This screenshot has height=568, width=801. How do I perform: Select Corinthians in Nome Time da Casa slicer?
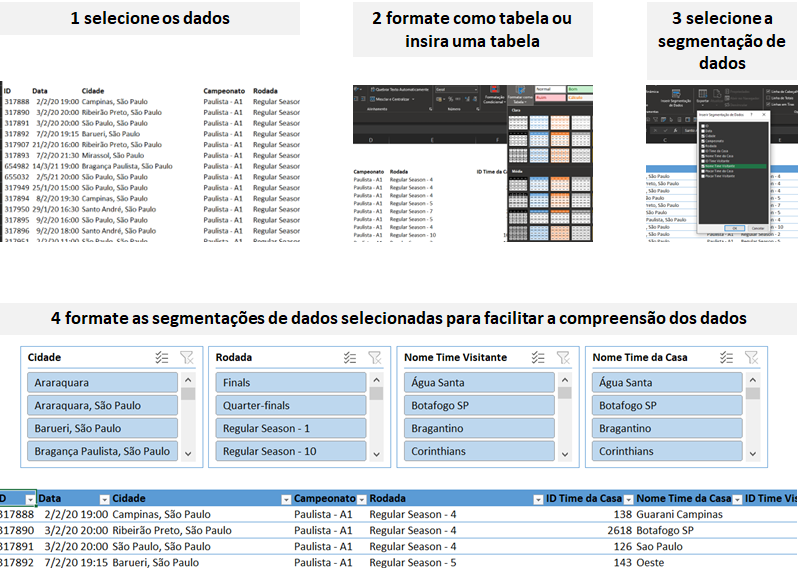667,452
